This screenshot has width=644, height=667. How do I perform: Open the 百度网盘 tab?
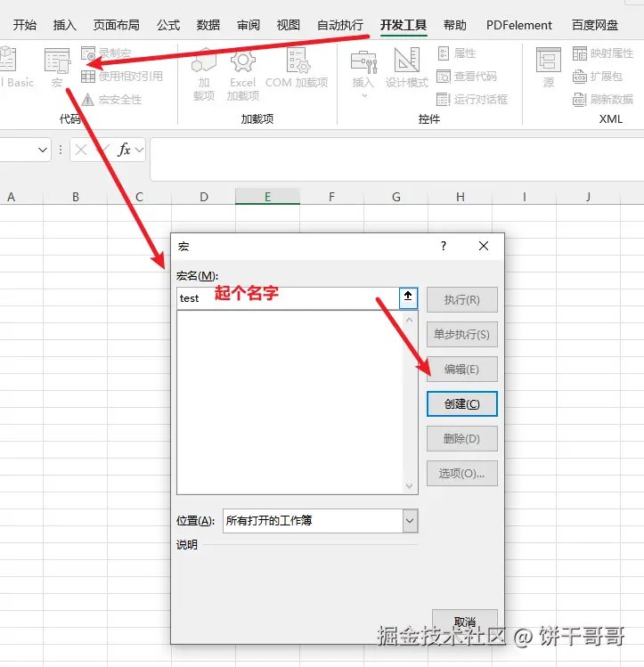(595, 25)
